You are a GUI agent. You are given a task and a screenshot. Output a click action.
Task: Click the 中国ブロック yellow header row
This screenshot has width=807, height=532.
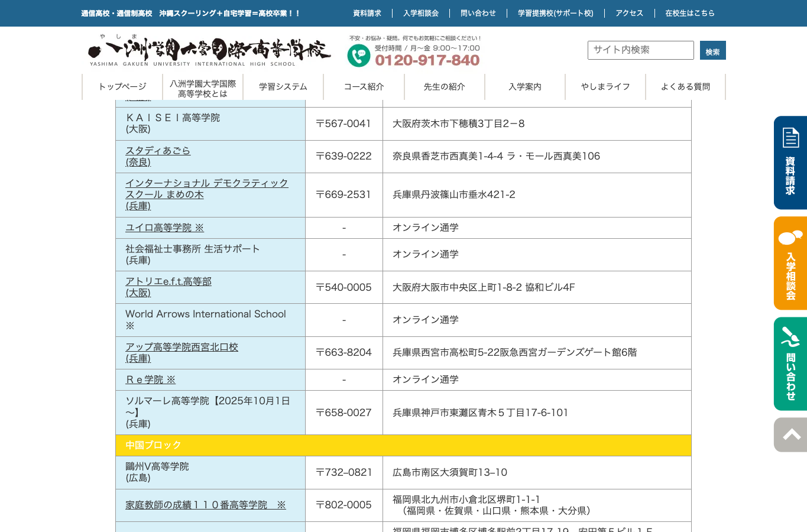[403, 445]
